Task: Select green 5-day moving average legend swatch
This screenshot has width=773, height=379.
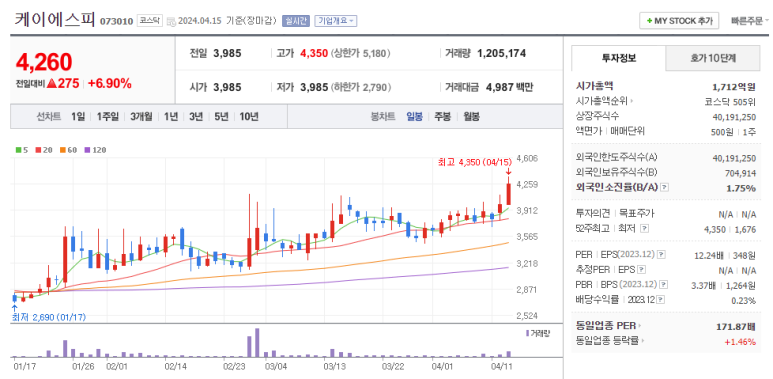Action: [18, 150]
